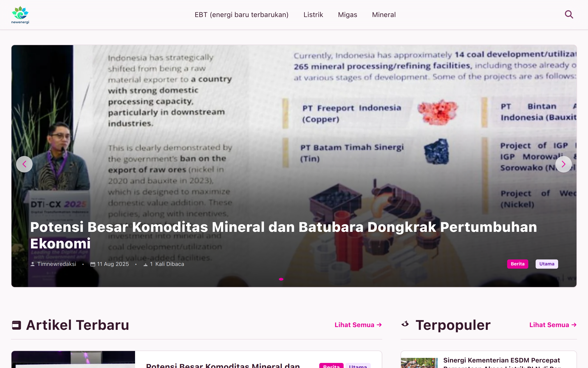Click the Timnewredaksi author name
Screen dimensions: 588x368
tap(57, 264)
